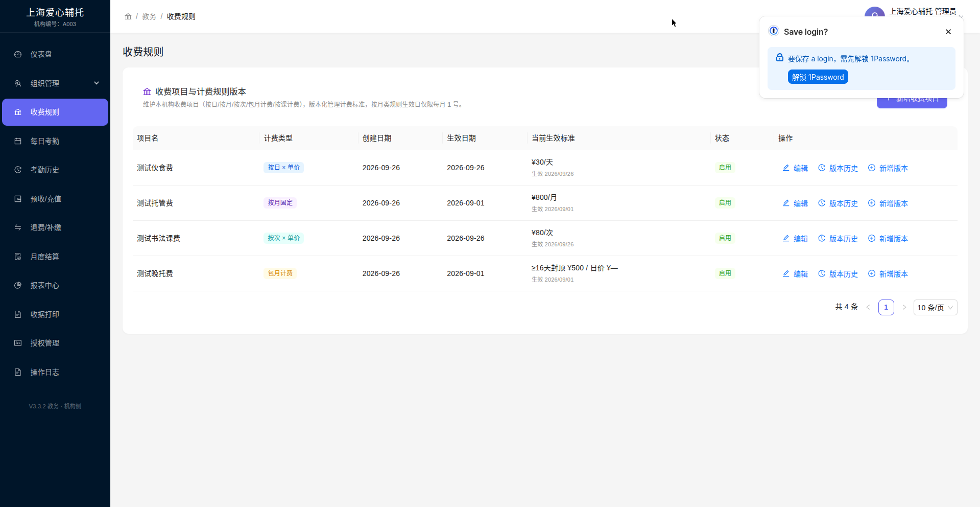Click the 授权管理 card icon
Viewport: 980px width, 507px height.
pos(18,343)
